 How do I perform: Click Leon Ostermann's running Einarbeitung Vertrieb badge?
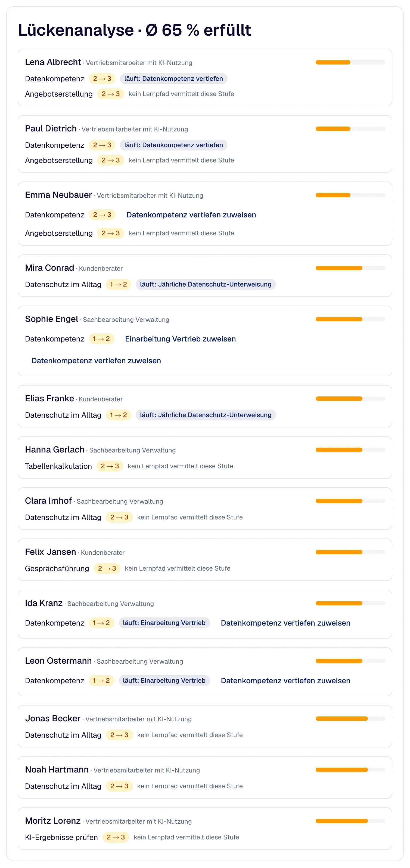pyautogui.click(x=164, y=680)
